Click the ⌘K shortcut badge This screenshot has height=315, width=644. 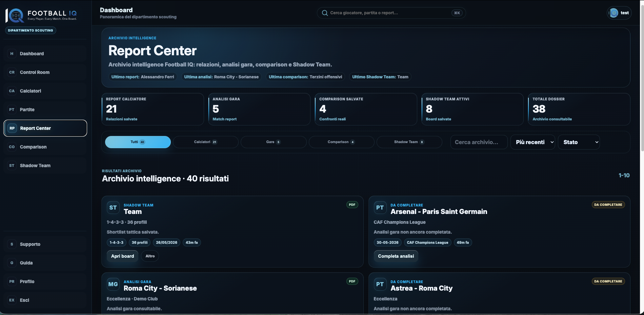[457, 13]
